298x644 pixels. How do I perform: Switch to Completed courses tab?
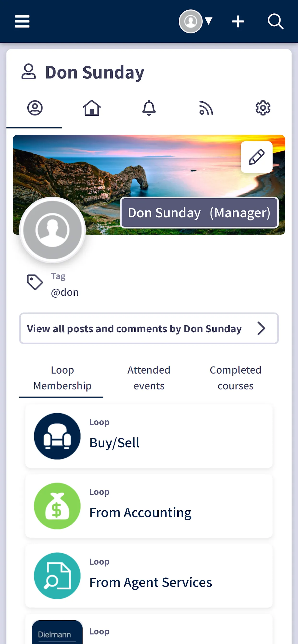235,378
